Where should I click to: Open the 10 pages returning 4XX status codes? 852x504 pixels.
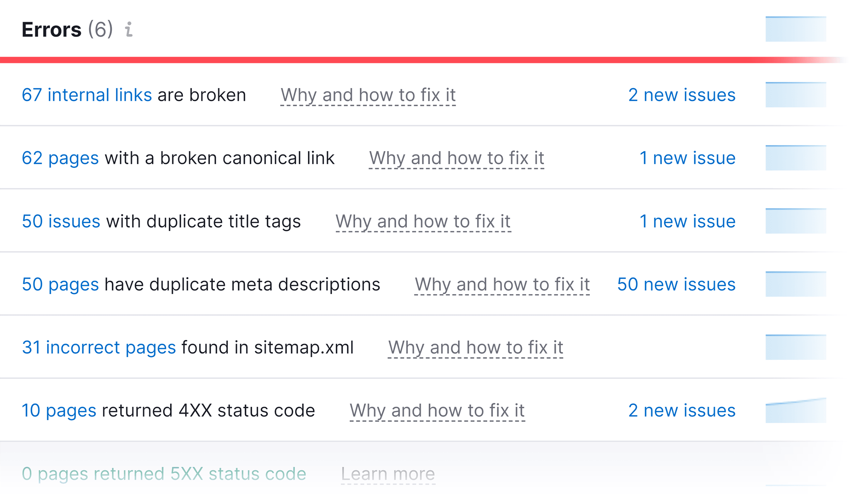click(59, 410)
